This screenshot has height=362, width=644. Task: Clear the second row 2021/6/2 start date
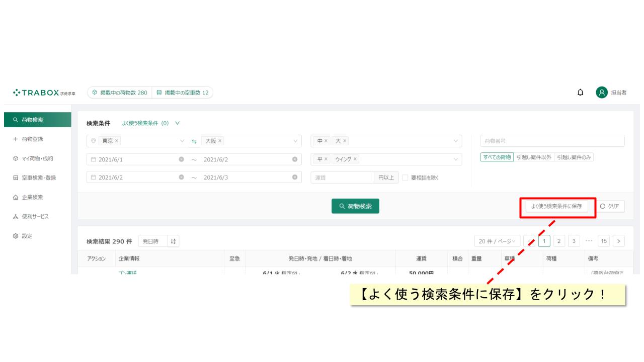tap(181, 177)
